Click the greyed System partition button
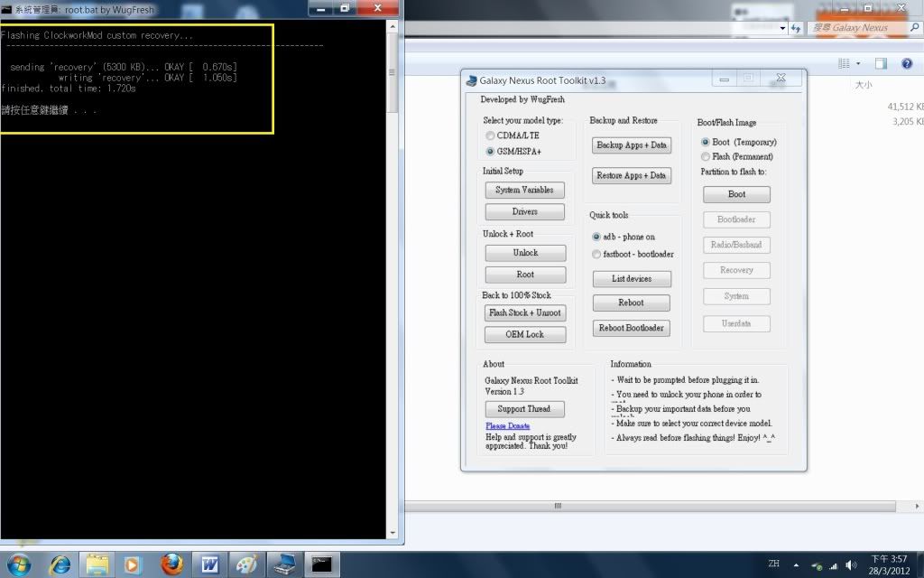 (736, 296)
